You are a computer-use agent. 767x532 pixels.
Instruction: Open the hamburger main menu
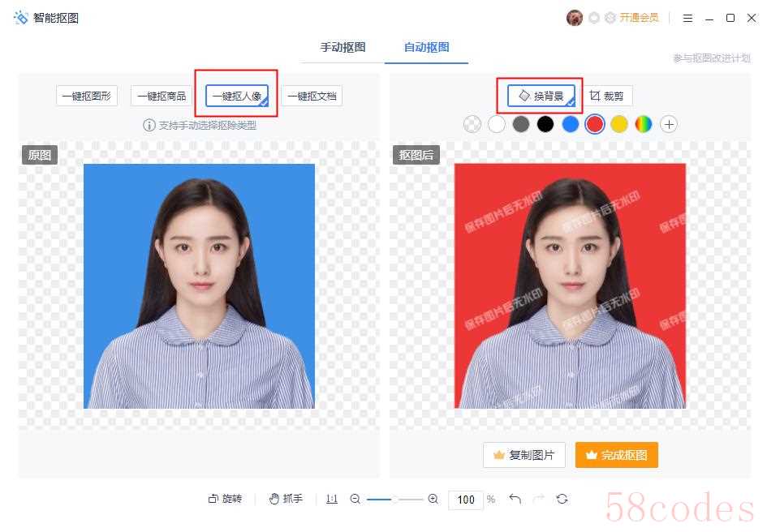click(x=687, y=18)
